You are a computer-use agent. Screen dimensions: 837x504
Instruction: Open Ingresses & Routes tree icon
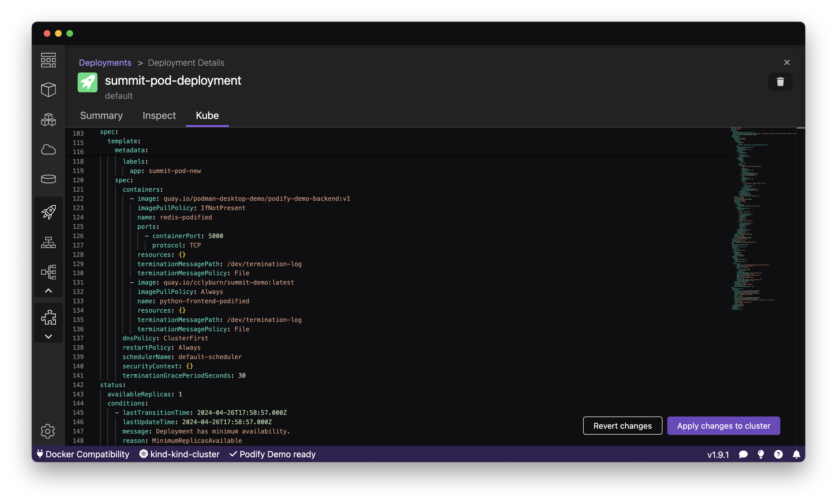[x=48, y=272]
